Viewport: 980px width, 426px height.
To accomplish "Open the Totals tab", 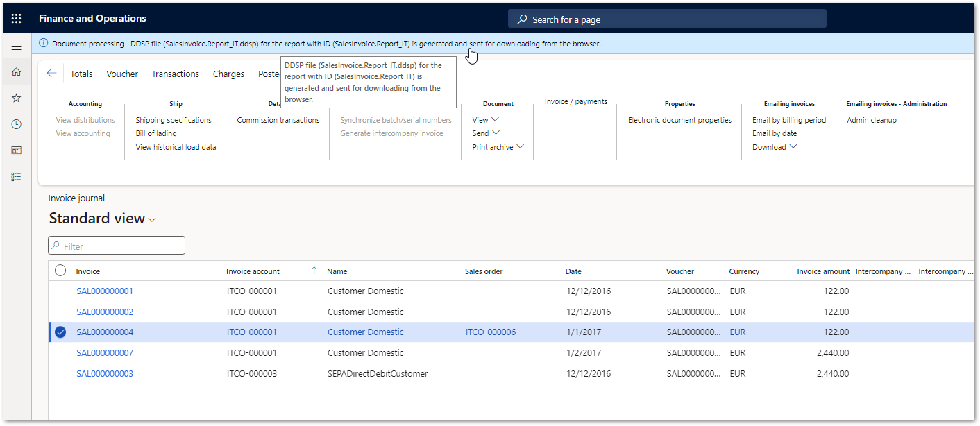I will click(81, 74).
